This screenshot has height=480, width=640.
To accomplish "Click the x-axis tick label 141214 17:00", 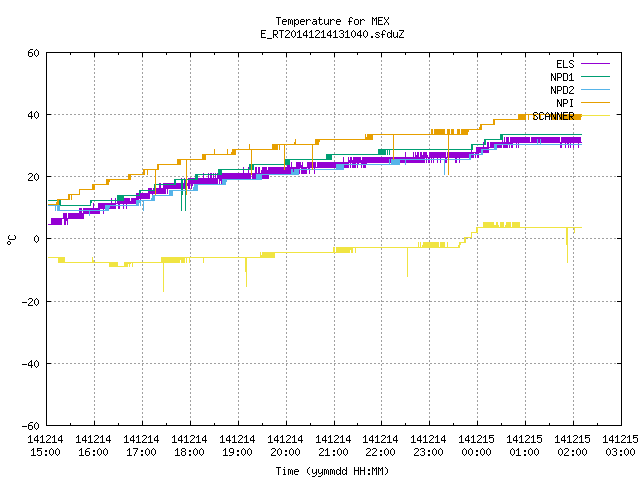I will [x=141, y=446].
